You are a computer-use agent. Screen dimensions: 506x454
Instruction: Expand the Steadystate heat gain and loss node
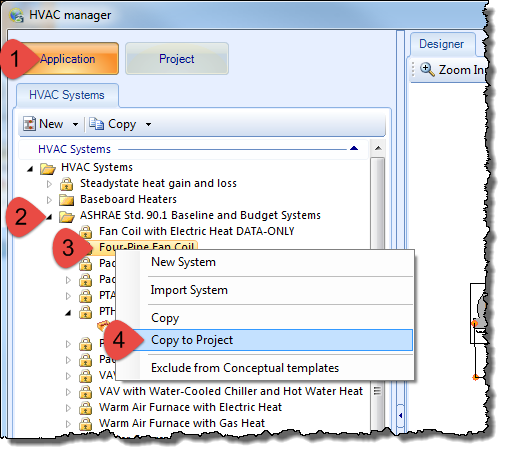[49, 184]
